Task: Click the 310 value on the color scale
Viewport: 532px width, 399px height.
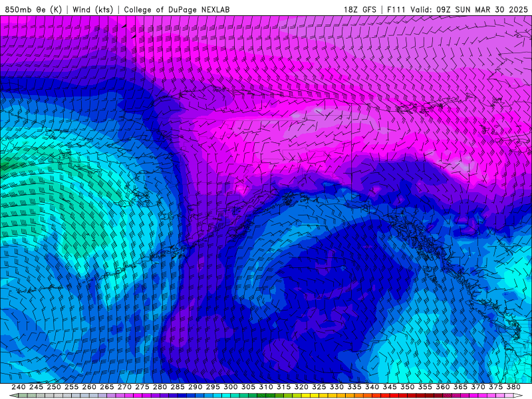Action: pyautogui.click(x=266, y=387)
